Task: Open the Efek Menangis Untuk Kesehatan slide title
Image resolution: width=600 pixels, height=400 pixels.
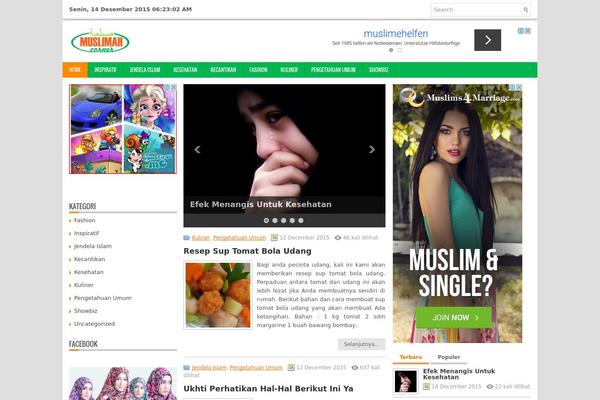Action: (x=261, y=204)
